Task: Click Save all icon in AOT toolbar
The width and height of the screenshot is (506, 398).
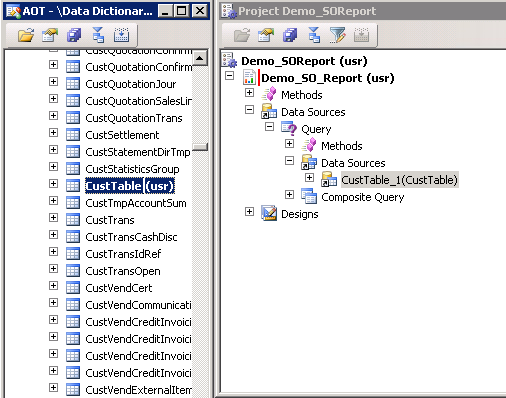Action: coord(74,35)
